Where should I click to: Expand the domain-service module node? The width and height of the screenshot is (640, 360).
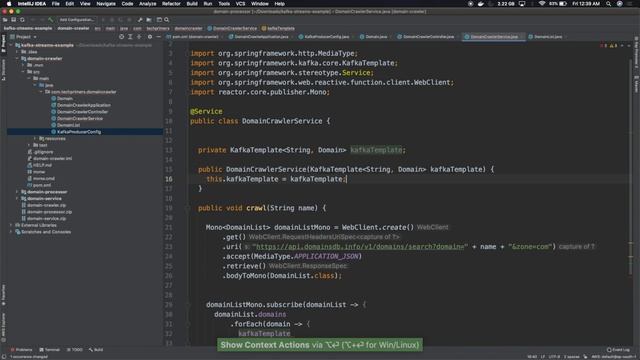(x=17, y=199)
